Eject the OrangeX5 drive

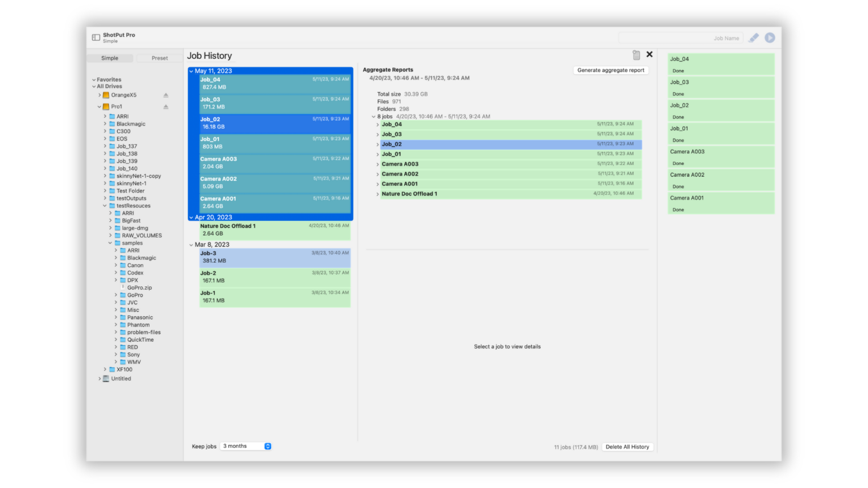click(166, 95)
